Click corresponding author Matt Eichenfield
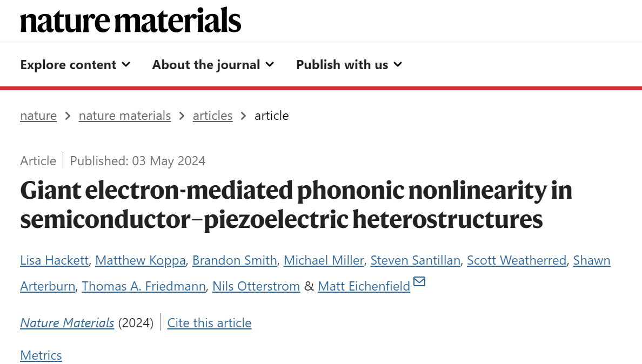This screenshot has height=364, width=642. [364, 286]
